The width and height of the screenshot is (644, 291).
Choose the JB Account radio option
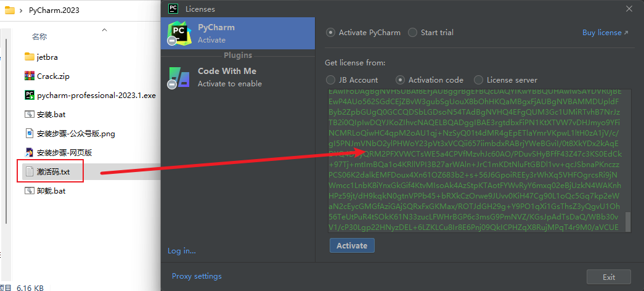[352, 80]
